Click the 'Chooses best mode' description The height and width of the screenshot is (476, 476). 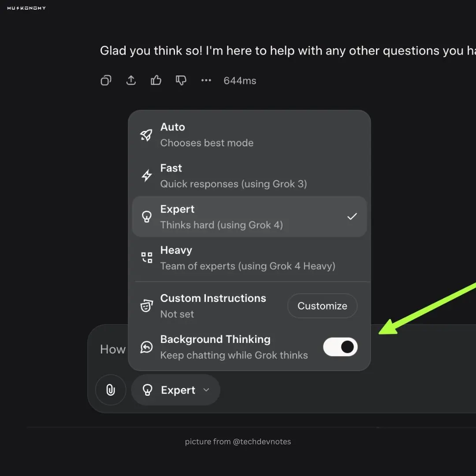pos(207,143)
